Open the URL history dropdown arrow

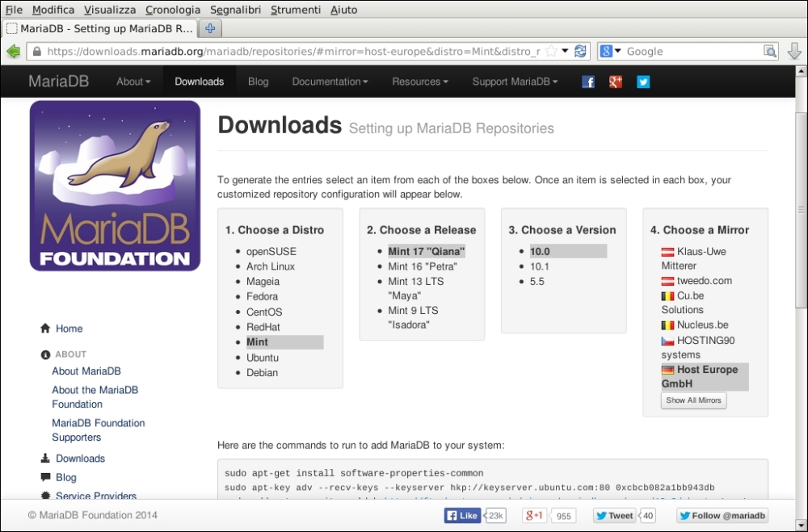pyautogui.click(x=565, y=51)
